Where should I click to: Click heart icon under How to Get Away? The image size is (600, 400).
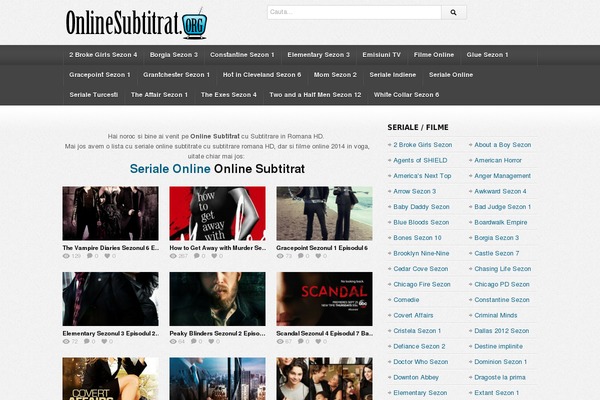pyautogui.click(x=214, y=256)
